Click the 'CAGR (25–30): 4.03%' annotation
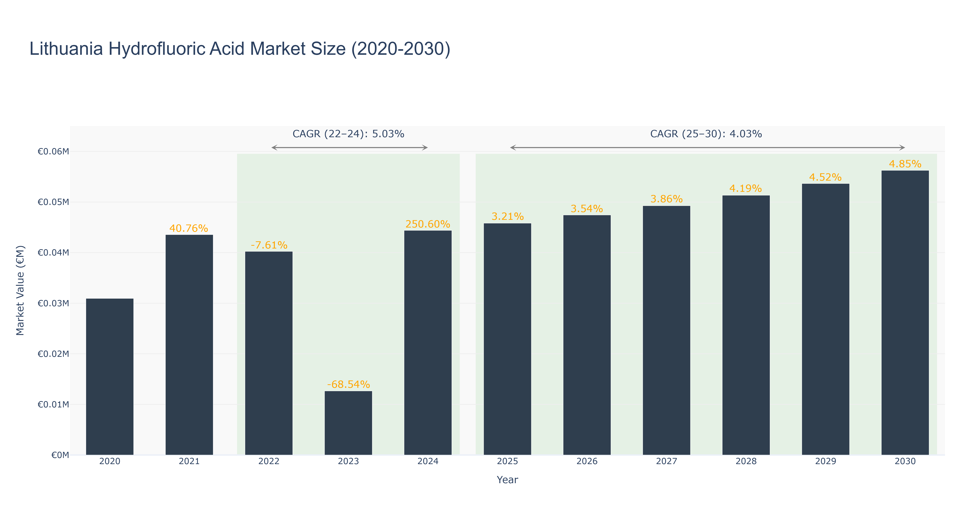980x525 pixels. coord(706,134)
